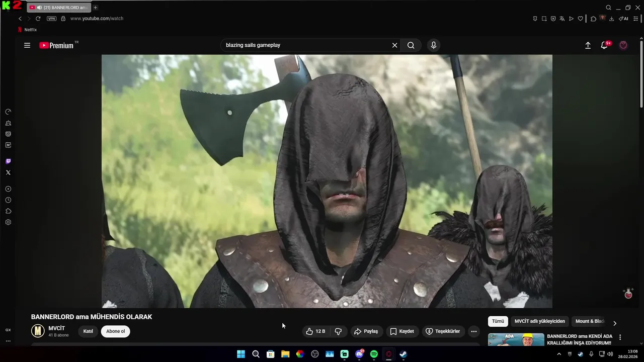Open the easy setup sliders icon
The height and width of the screenshot is (362, 644).
coord(636,19)
